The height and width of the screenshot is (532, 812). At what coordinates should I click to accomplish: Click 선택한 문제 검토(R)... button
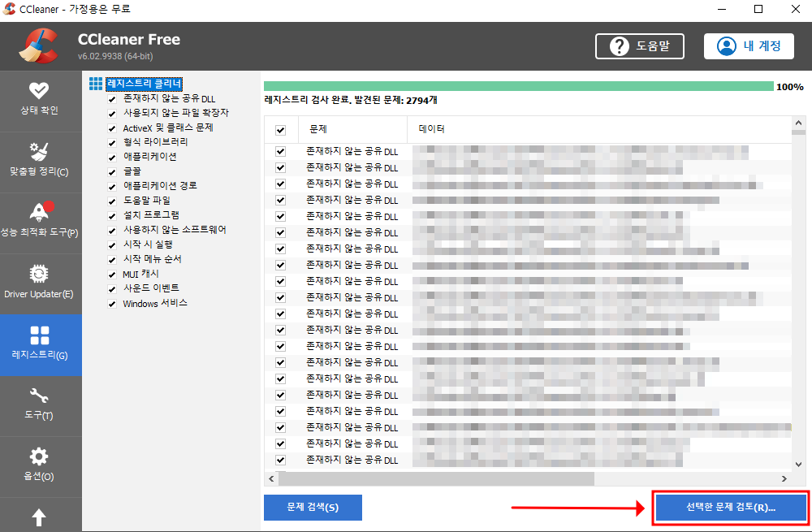[731, 507]
